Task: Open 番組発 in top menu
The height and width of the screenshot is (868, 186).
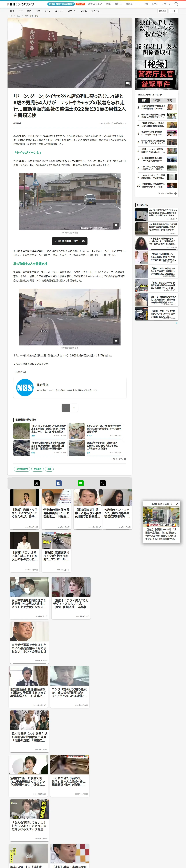Action: (x=118, y=4)
